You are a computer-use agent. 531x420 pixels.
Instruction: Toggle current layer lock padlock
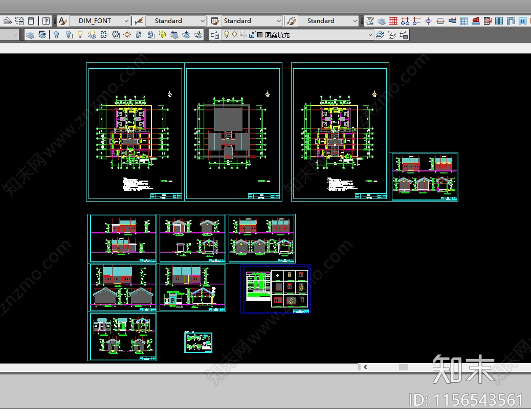tap(252, 35)
